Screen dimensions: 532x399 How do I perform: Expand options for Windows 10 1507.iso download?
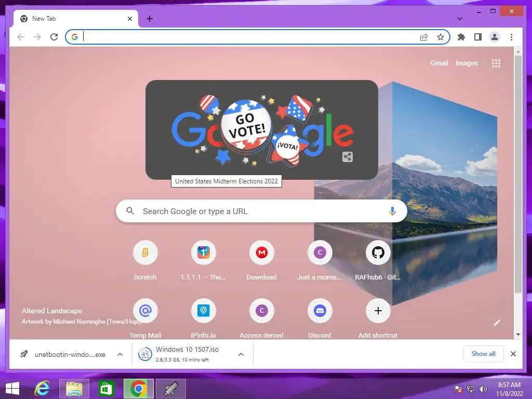[241, 354]
